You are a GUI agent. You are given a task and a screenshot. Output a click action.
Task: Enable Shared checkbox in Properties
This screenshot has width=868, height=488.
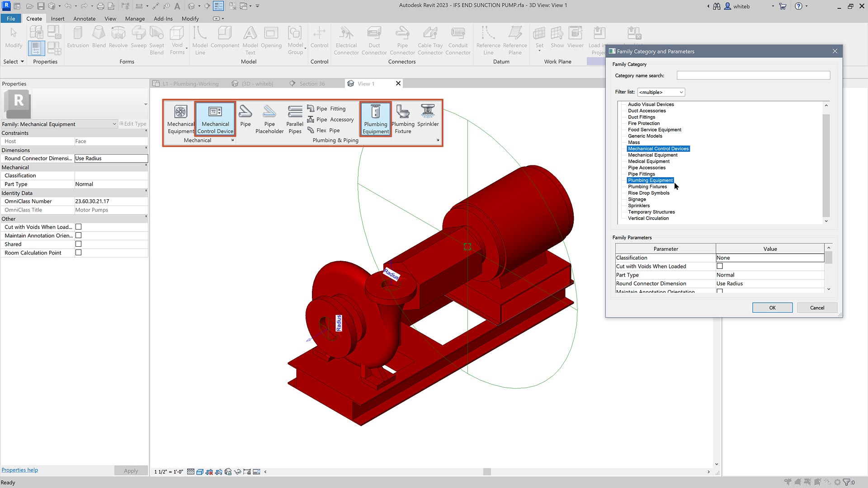coord(78,244)
